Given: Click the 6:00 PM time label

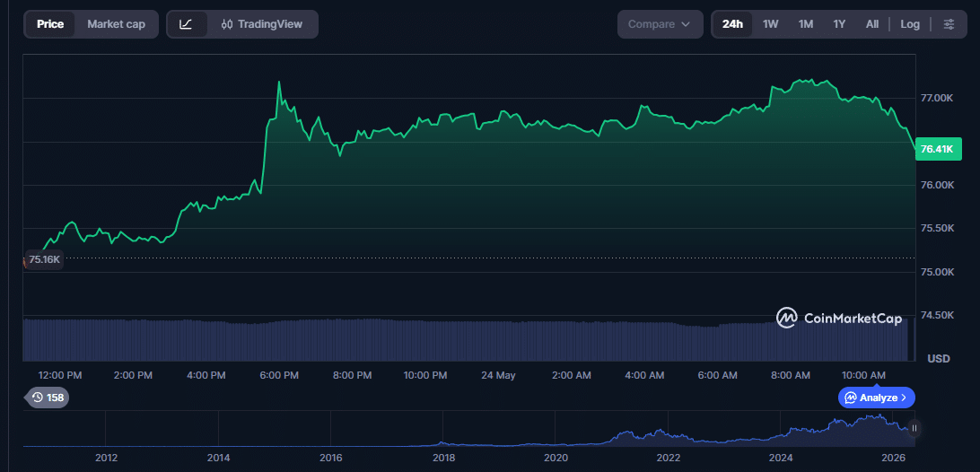Looking at the screenshot, I should pyautogui.click(x=279, y=375).
